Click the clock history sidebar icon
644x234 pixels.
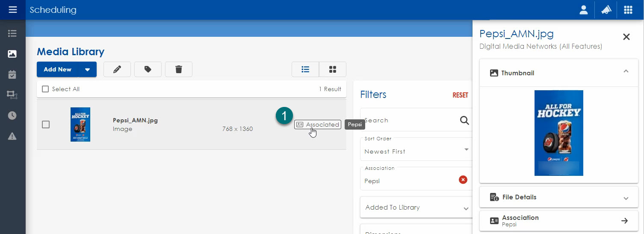pos(12,116)
